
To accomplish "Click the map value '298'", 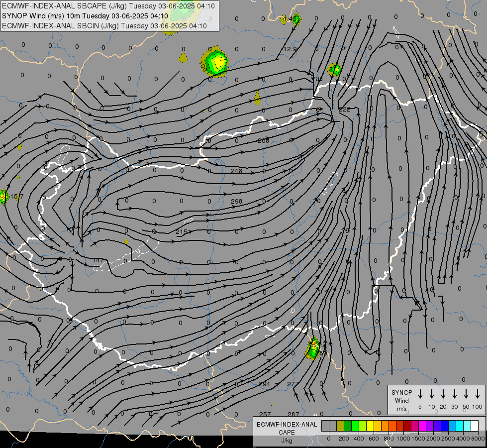I will point(237,201).
